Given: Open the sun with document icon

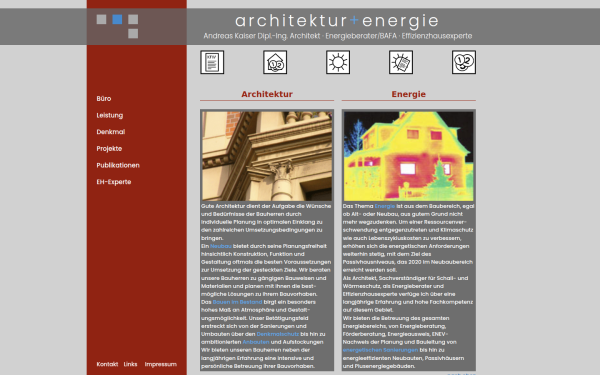Looking at the screenshot, I should 401,62.
